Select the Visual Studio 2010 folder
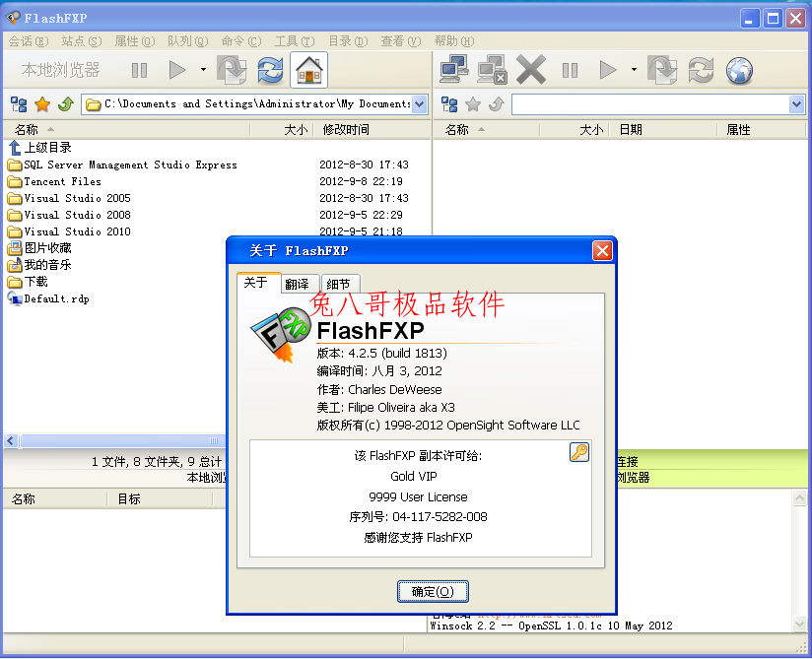This screenshot has height=659, width=812. tap(69, 231)
